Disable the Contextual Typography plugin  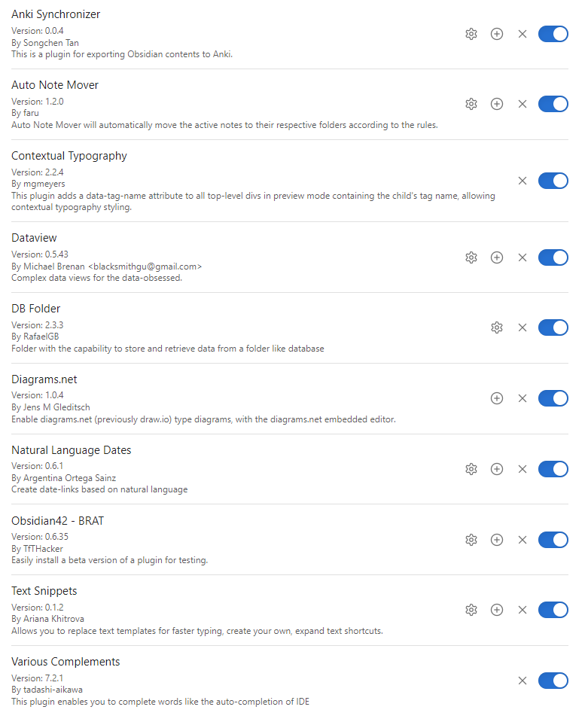click(x=553, y=181)
